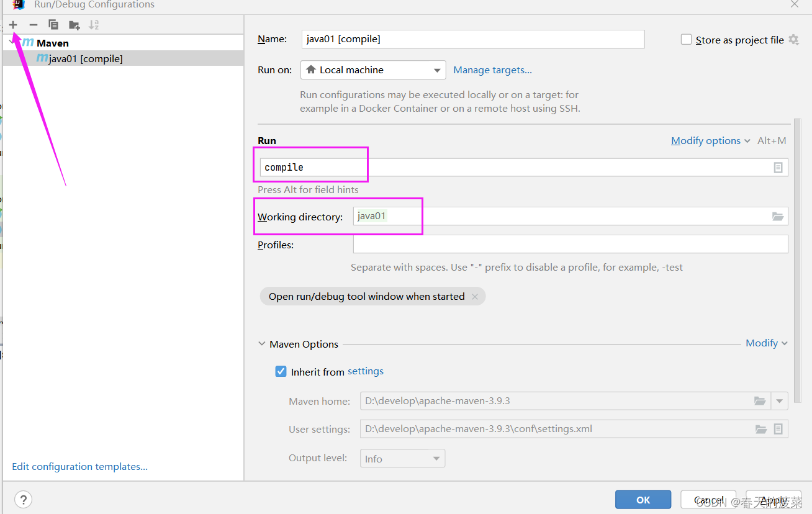
Task: Click the save-to-folder toolbar icon
Action: coord(74,25)
